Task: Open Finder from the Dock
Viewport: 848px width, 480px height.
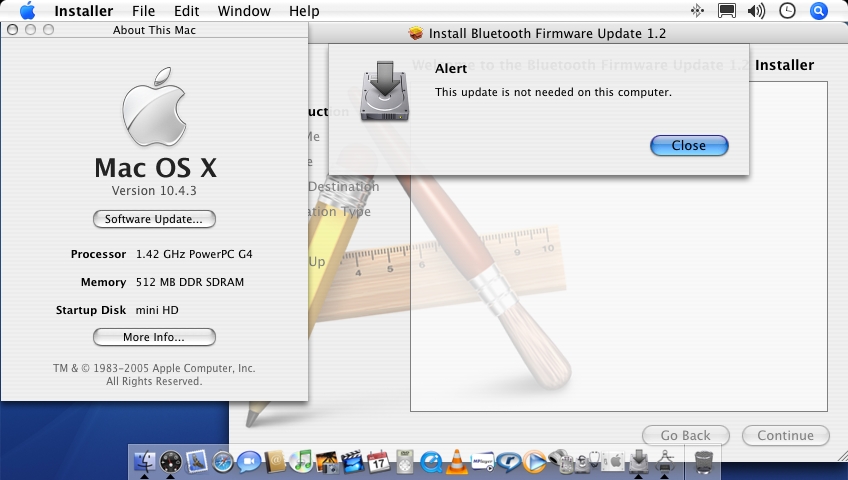Action: click(x=144, y=462)
